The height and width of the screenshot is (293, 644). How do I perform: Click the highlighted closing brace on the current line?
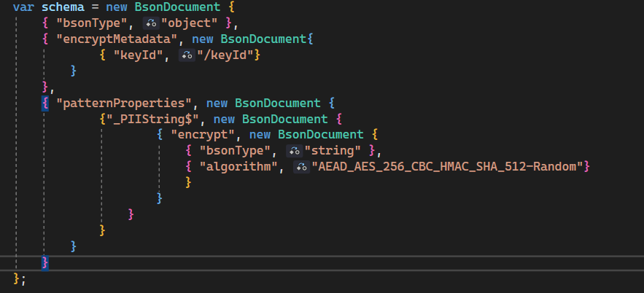click(45, 262)
